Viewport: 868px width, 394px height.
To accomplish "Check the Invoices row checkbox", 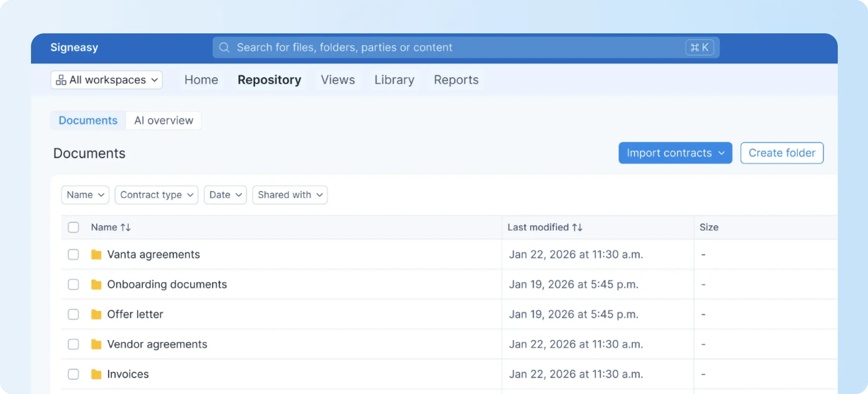I will click(73, 374).
